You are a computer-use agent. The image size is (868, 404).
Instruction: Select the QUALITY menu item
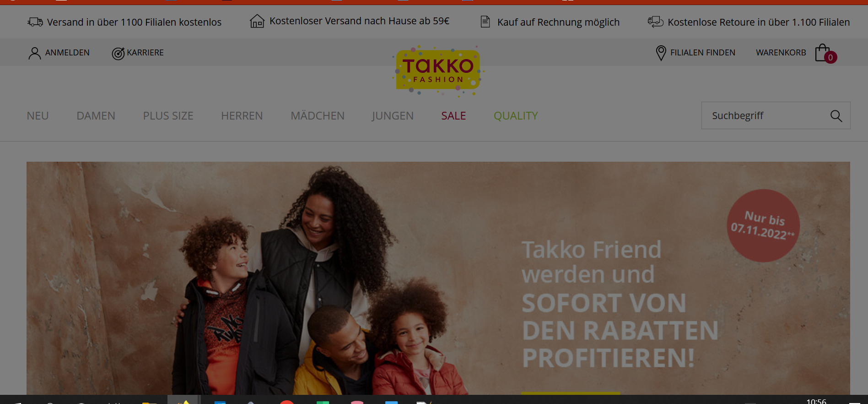point(516,116)
